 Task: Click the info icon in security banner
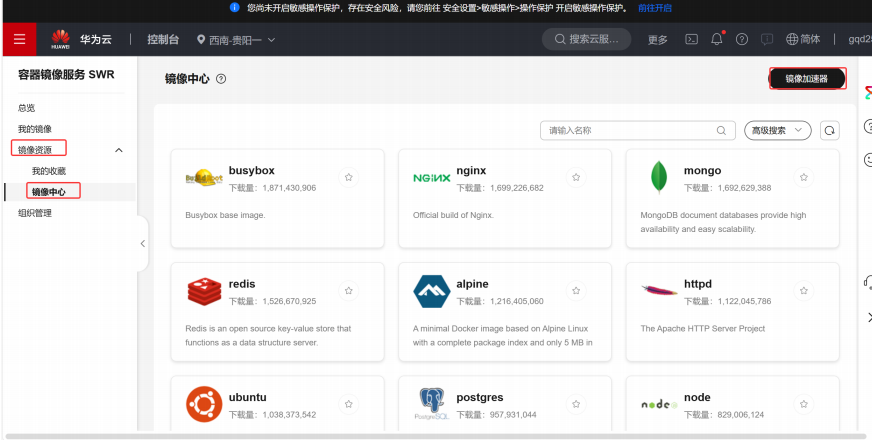235,7
